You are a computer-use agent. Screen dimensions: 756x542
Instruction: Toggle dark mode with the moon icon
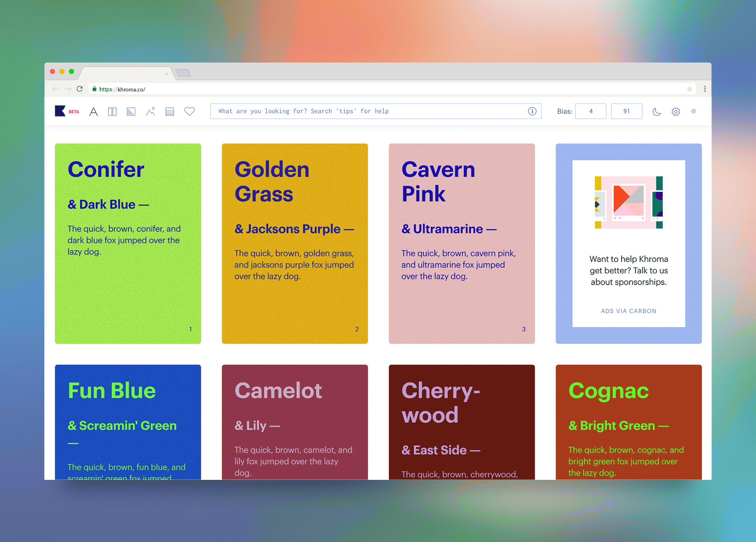[x=656, y=112]
